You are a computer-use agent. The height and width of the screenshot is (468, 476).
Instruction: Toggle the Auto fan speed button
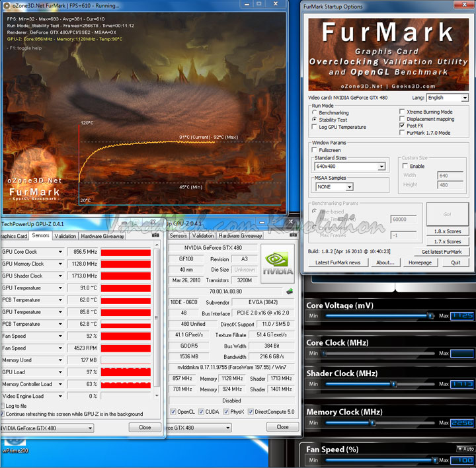click(x=465, y=449)
